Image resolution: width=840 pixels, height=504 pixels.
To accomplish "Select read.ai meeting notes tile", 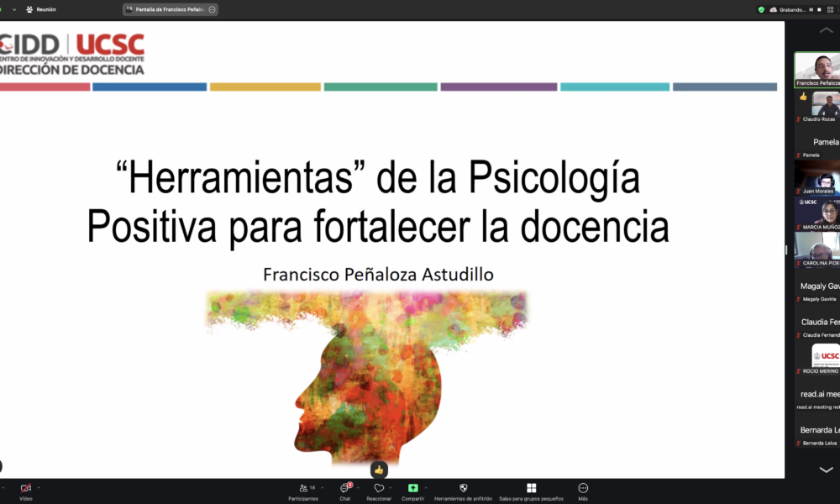I will pos(817,394).
